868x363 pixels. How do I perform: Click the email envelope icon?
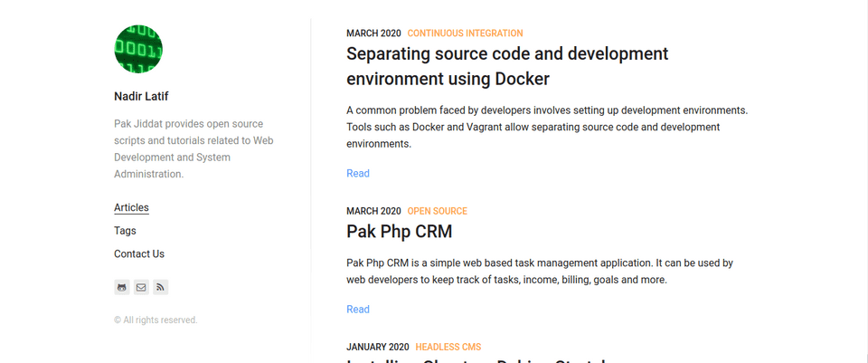(141, 288)
